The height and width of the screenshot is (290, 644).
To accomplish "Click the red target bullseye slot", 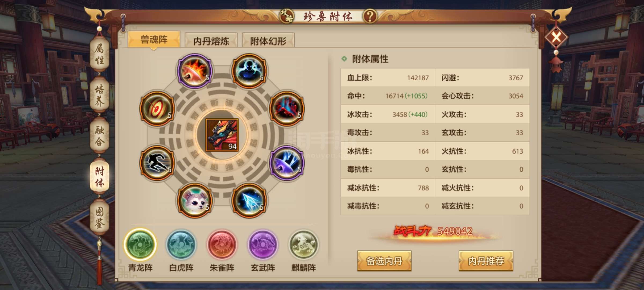I will [157, 109].
